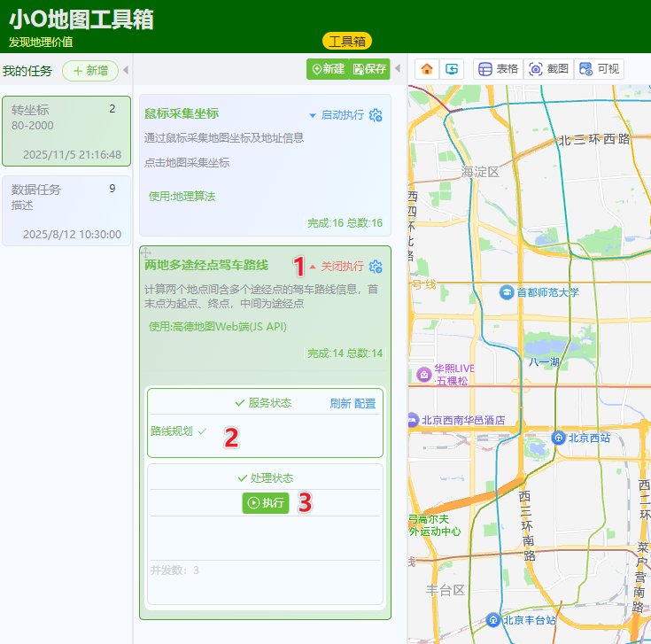Click the 丰台区 district label on the map
Image resolution: width=651 pixels, height=644 pixels.
(x=445, y=590)
